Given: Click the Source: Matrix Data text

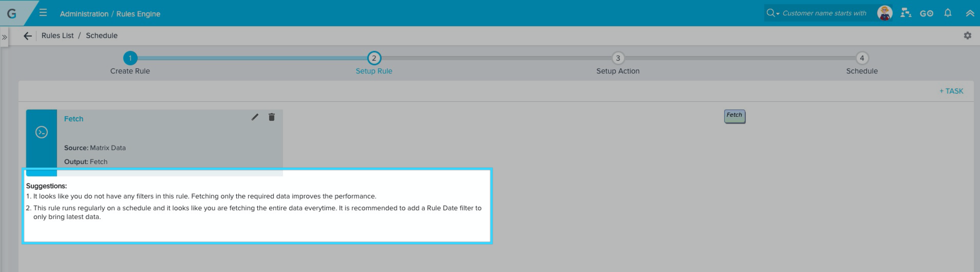Looking at the screenshot, I should pos(95,148).
